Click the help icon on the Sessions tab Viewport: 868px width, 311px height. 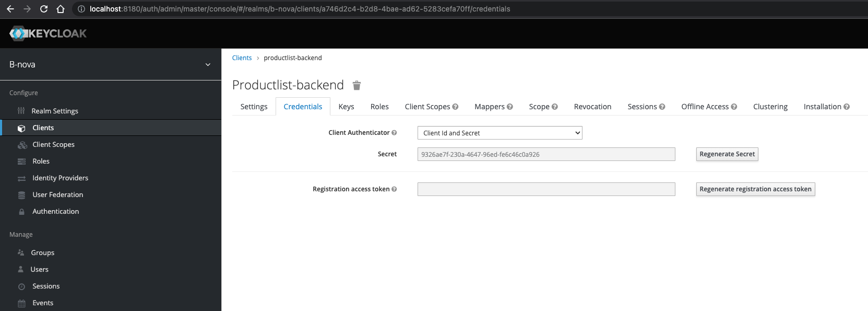[x=662, y=107]
